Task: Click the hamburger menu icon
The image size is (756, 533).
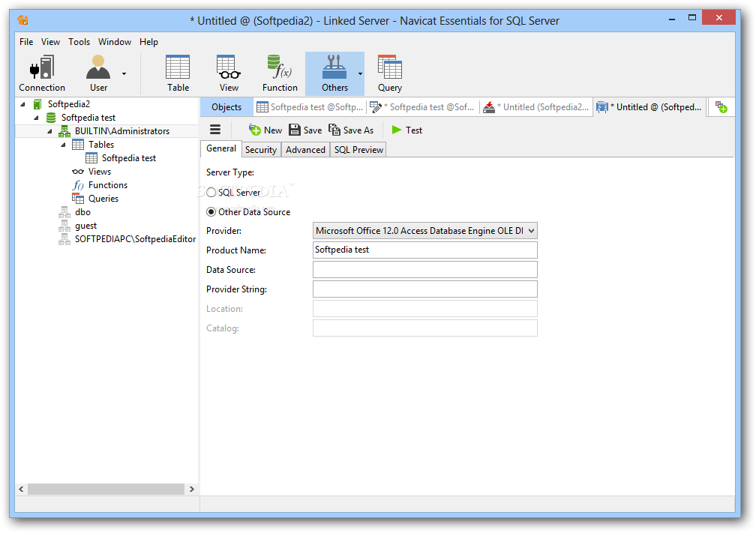Action: (215, 130)
